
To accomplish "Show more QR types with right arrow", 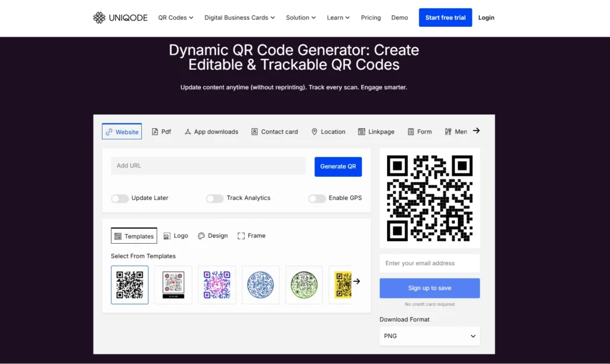I will 476,130.
